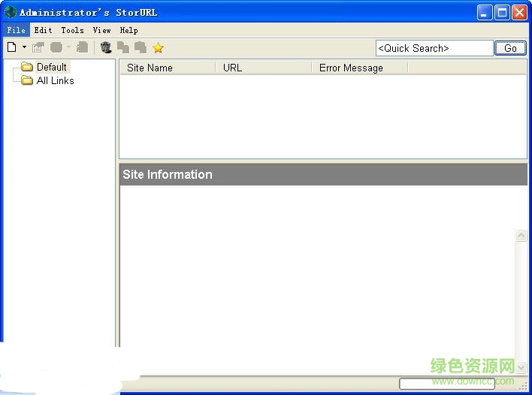Open the Help menu

pyautogui.click(x=128, y=30)
